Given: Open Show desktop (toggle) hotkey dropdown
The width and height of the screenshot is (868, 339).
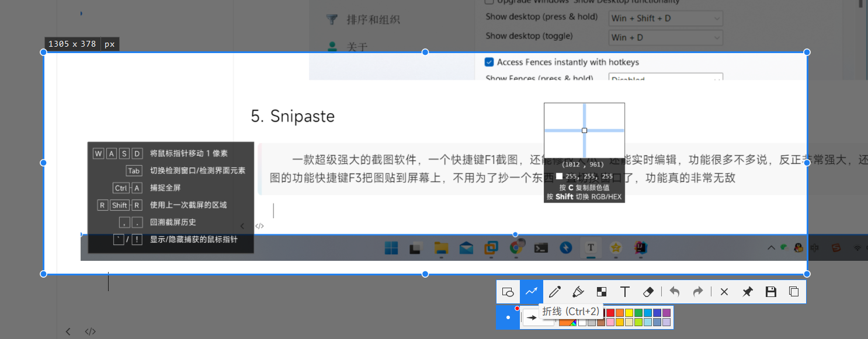Looking at the screenshot, I should coord(666,37).
